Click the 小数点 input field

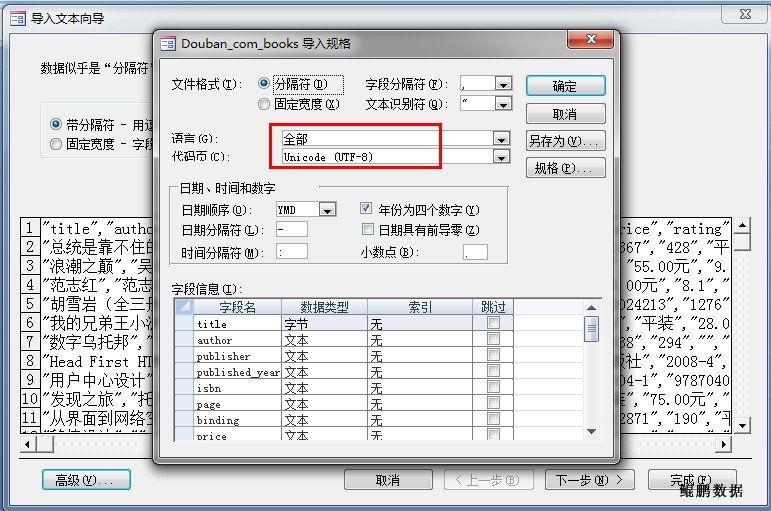pyautogui.click(x=475, y=252)
